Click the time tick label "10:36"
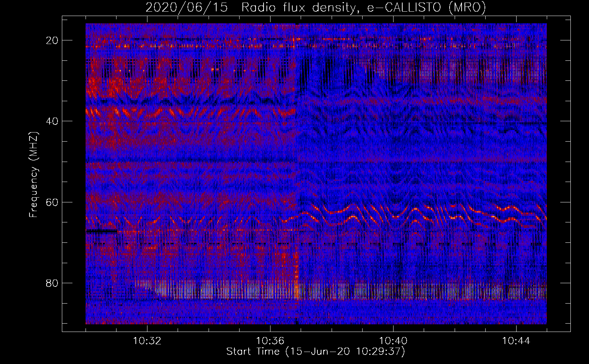Viewport: 589px width, 364px height. pos(270,341)
